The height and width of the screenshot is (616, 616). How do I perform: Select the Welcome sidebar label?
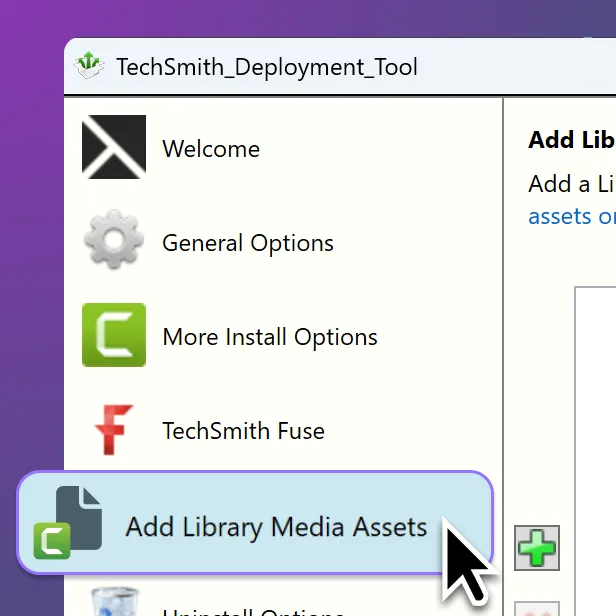point(211,149)
